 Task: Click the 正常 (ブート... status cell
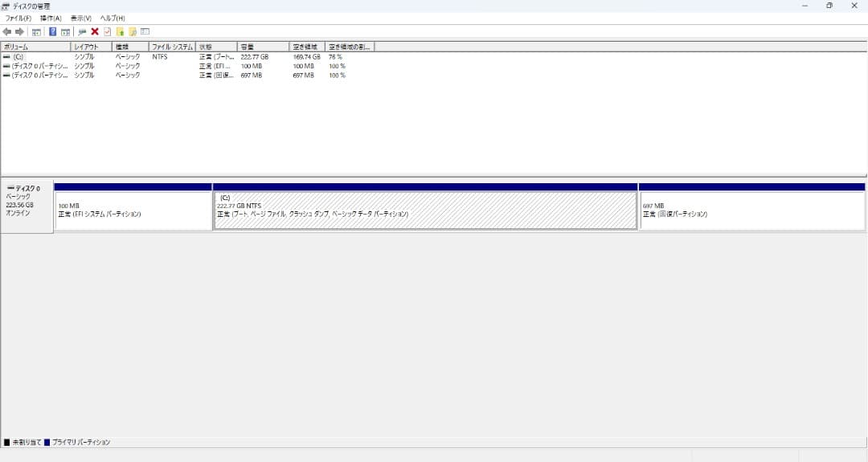point(217,57)
